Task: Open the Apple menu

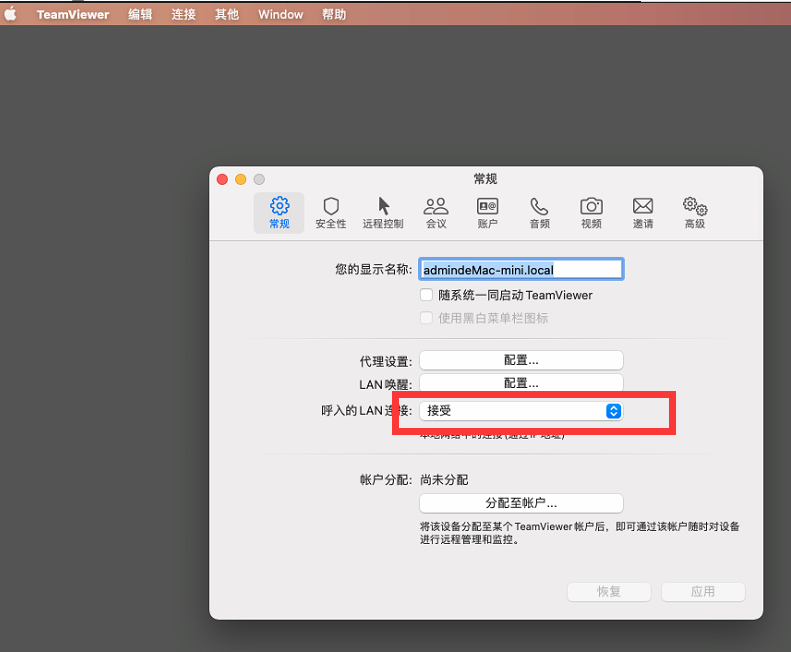Action: (x=11, y=14)
